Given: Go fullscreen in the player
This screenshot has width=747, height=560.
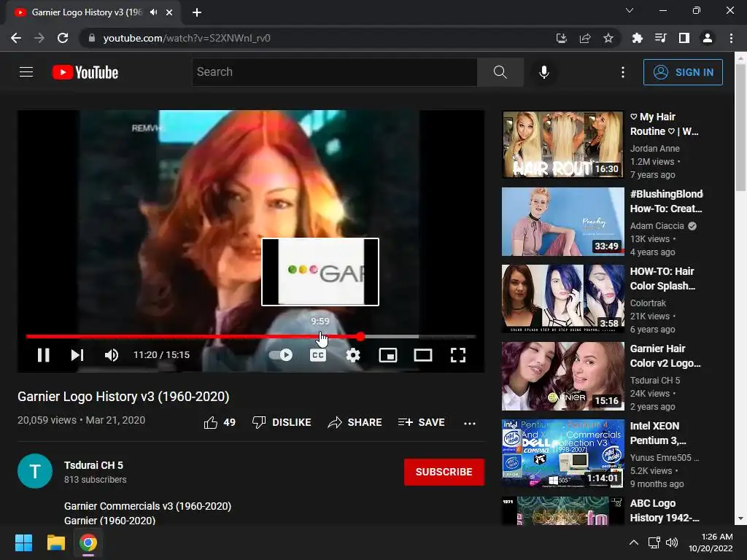Looking at the screenshot, I should click(458, 355).
